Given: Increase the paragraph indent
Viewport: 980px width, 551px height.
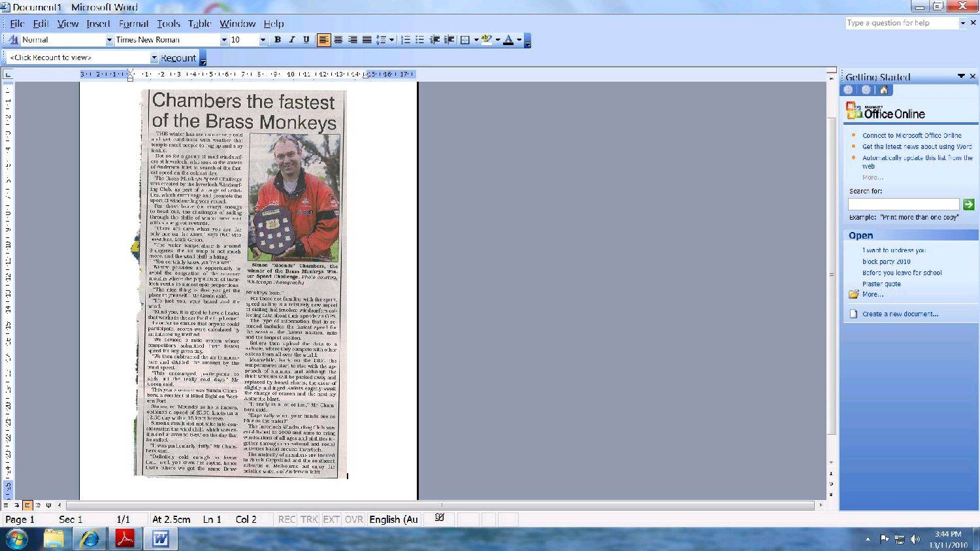Looking at the screenshot, I should click(x=449, y=40).
